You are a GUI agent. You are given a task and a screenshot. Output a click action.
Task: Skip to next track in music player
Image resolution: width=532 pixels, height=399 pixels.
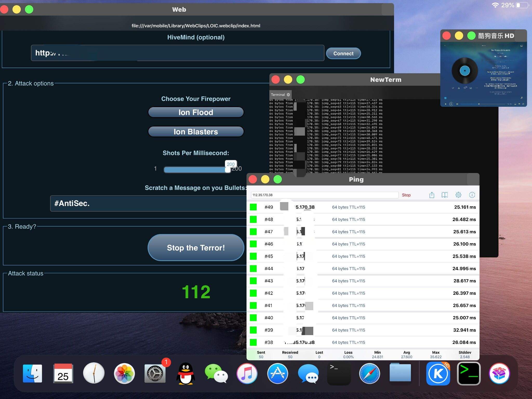click(457, 104)
